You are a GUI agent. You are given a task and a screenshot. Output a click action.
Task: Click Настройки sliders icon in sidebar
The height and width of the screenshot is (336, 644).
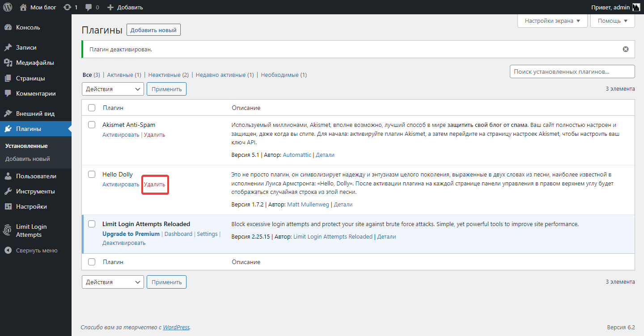(x=8, y=206)
